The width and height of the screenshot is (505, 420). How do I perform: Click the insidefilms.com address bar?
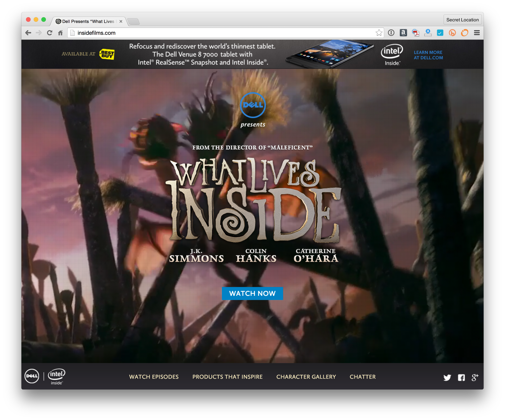[226, 33]
